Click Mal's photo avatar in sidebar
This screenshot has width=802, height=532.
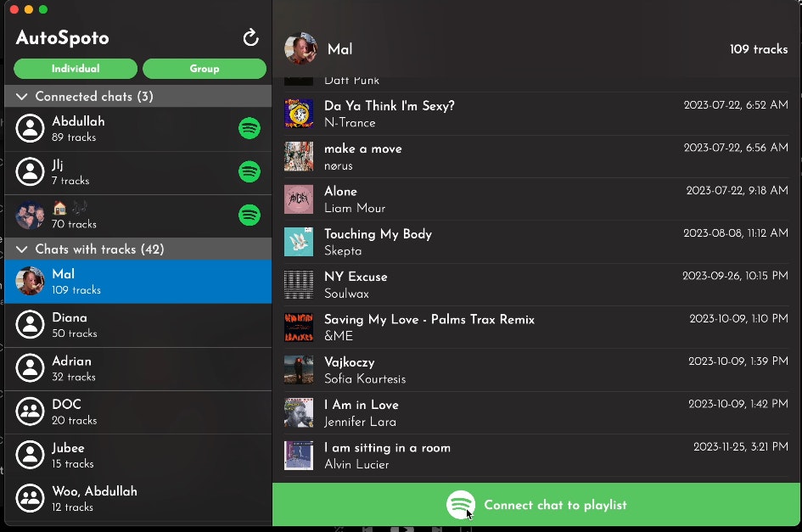31,281
